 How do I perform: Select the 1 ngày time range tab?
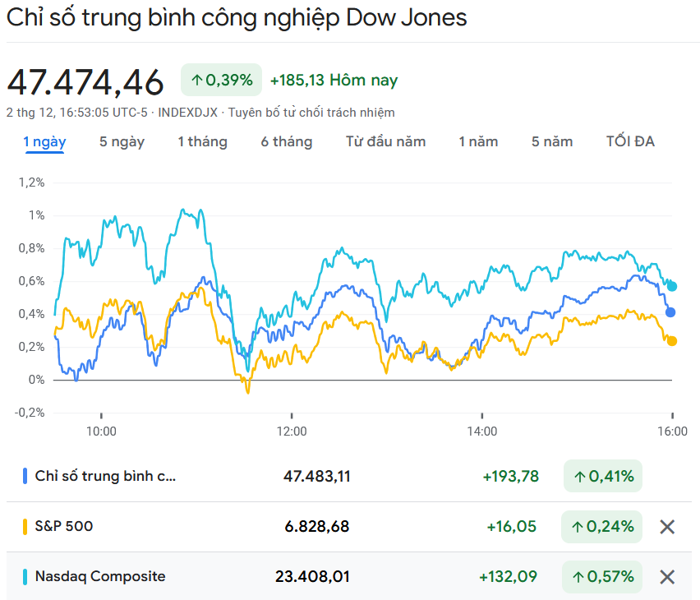click(x=44, y=141)
